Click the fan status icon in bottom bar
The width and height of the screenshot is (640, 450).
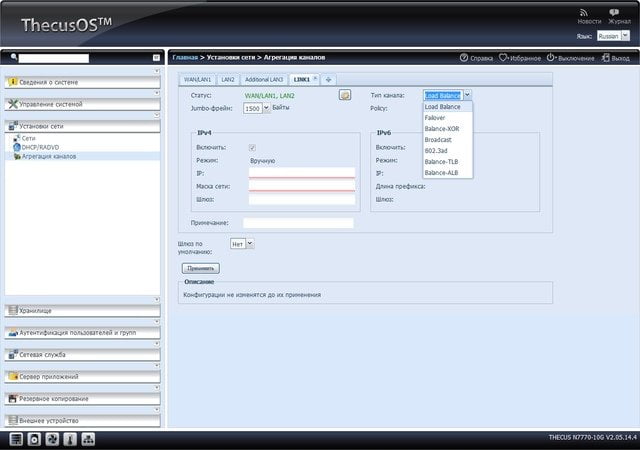(52, 439)
